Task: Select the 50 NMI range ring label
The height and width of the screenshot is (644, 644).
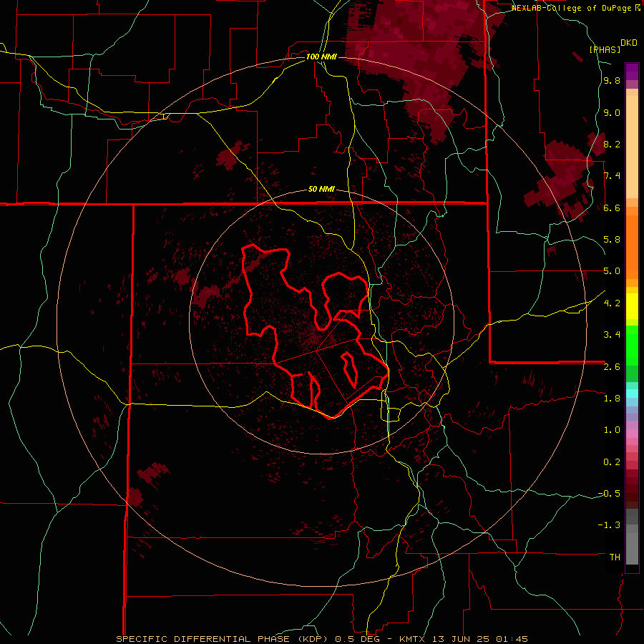Action: tap(321, 190)
